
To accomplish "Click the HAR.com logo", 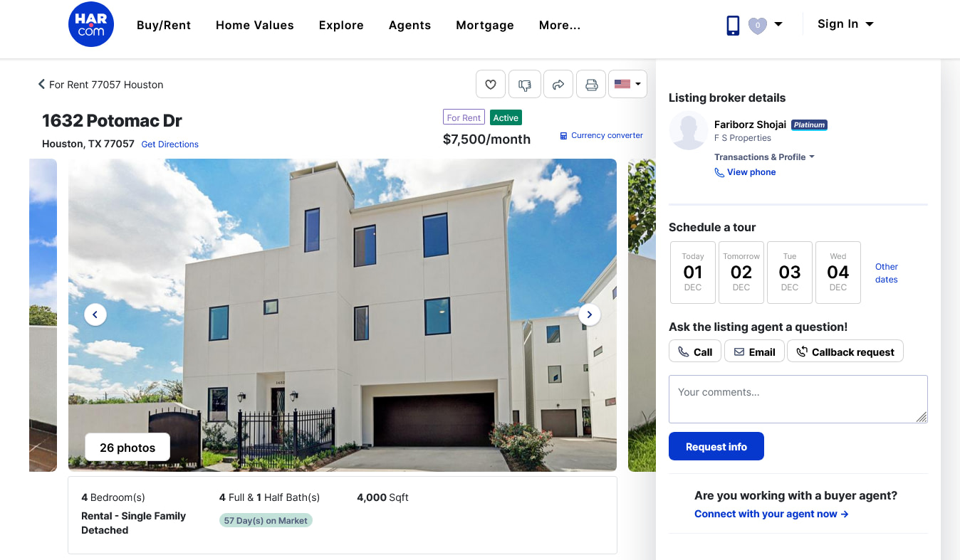I will tap(91, 25).
